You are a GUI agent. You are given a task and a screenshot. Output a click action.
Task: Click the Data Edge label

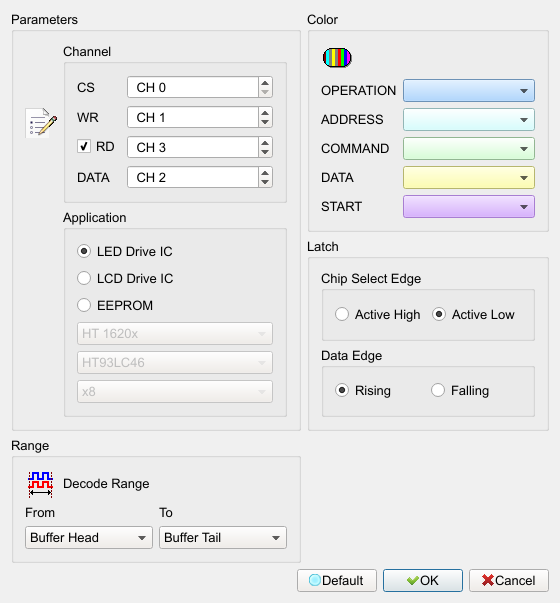click(x=352, y=356)
